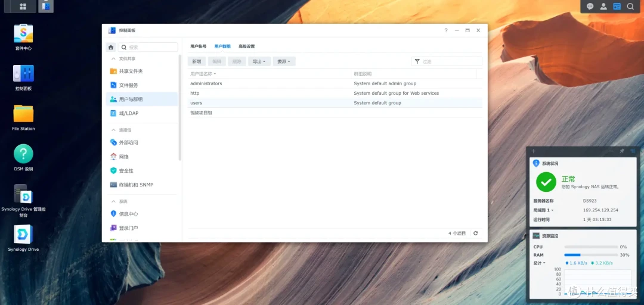The height and width of the screenshot is (305, 644).
Task: Open 安全性 in the sidebar
Action: pyautogui.click(x=142, y=171)
